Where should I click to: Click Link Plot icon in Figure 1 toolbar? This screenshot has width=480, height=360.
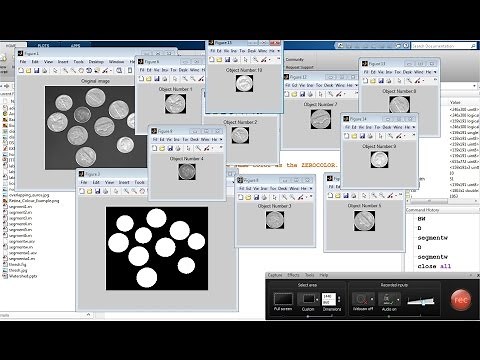pyautogui.click(x=119, y=70)
